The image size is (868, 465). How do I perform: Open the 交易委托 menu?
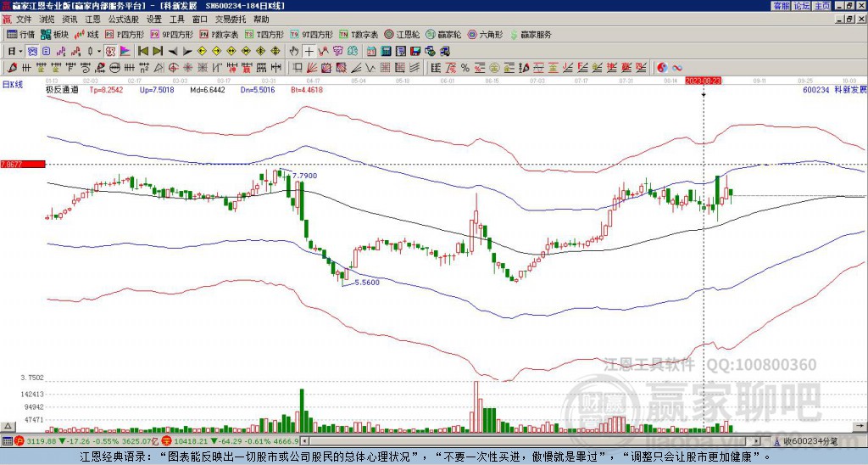[x=231, y=20]
